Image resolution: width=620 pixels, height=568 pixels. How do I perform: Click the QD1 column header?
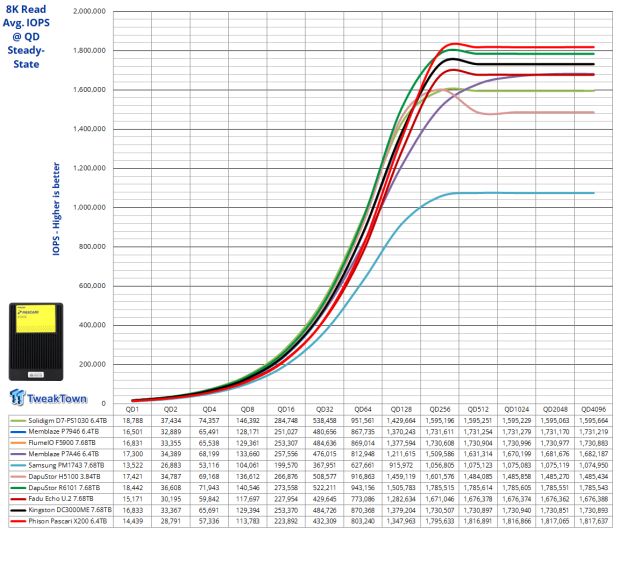click(132, 409)
